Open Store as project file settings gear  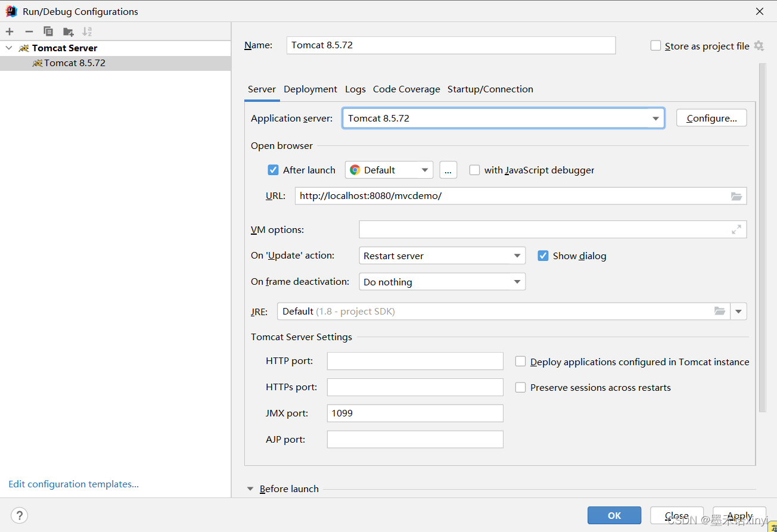pos(759,46)
